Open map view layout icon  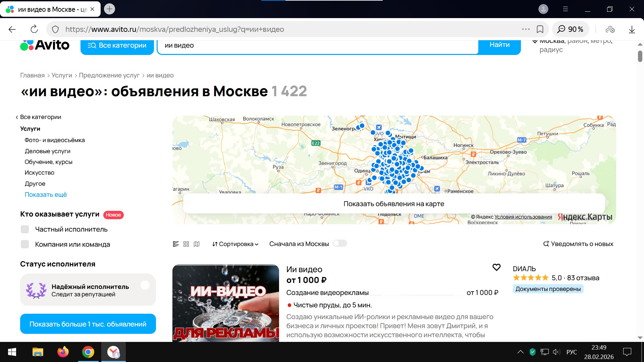click(x=197, y=244)
